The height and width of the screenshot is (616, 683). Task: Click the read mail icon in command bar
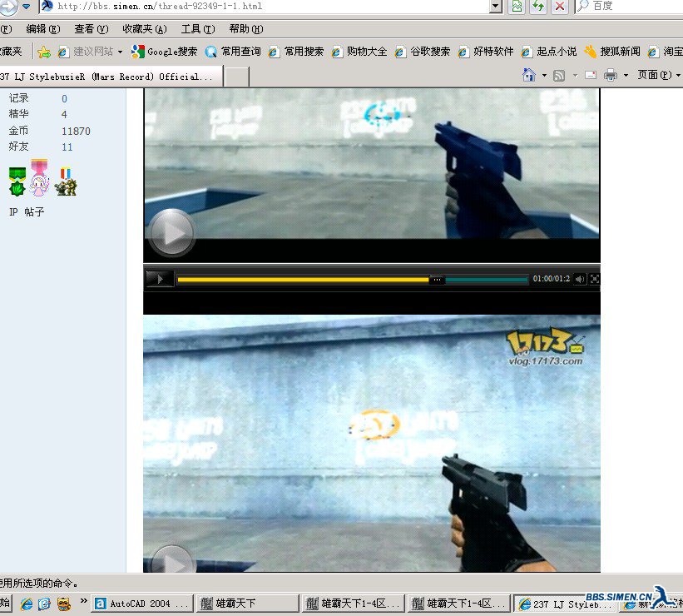pyautogui.click(x=591, y=75)
